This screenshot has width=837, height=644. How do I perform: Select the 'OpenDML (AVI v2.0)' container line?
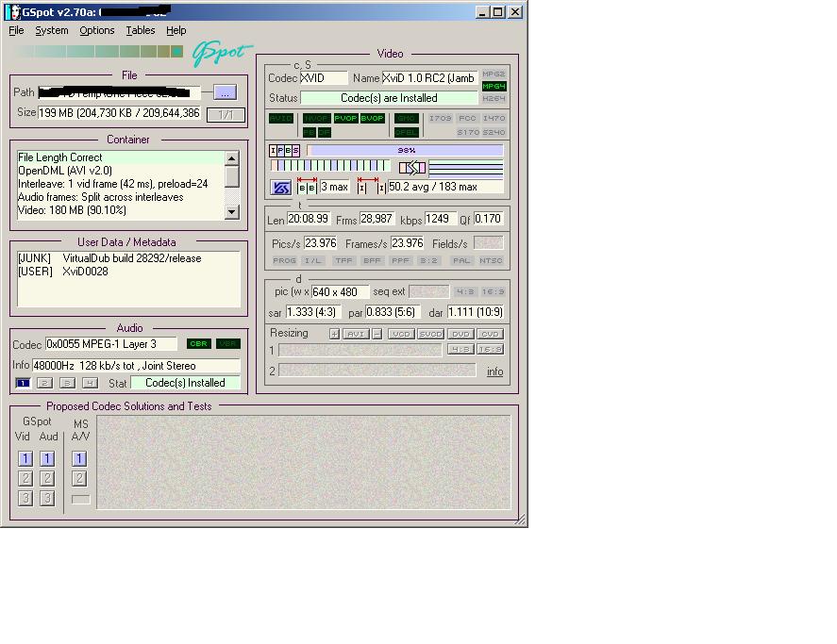tap(121, 171)
